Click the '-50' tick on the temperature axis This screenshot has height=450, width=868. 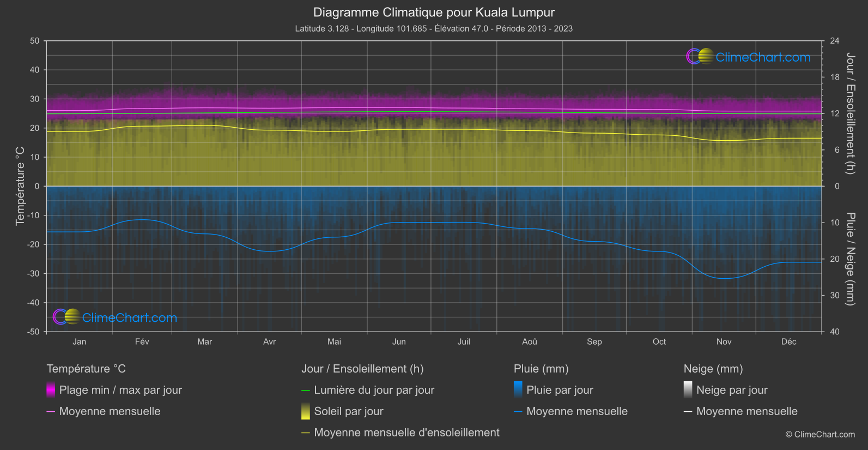tap(33, 332)
